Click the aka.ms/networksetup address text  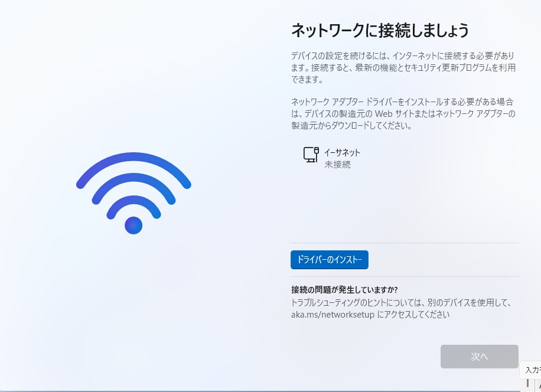[333, 315]
